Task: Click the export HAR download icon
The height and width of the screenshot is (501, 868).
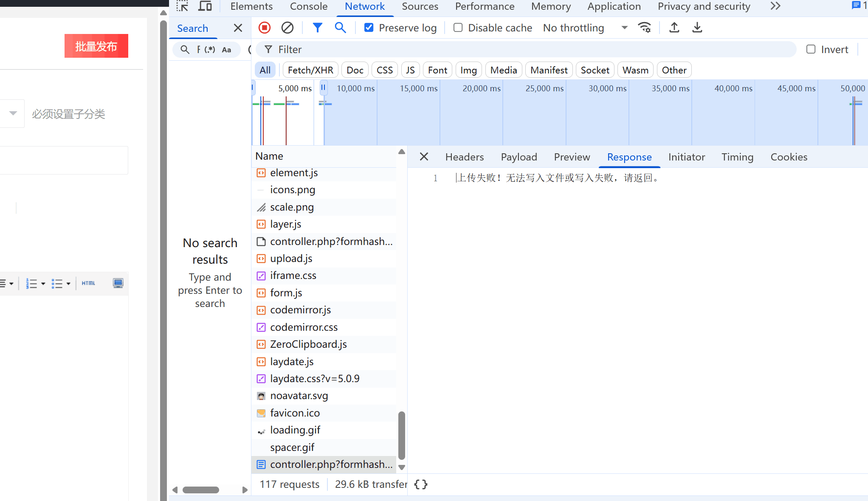Action: point(697,28)
